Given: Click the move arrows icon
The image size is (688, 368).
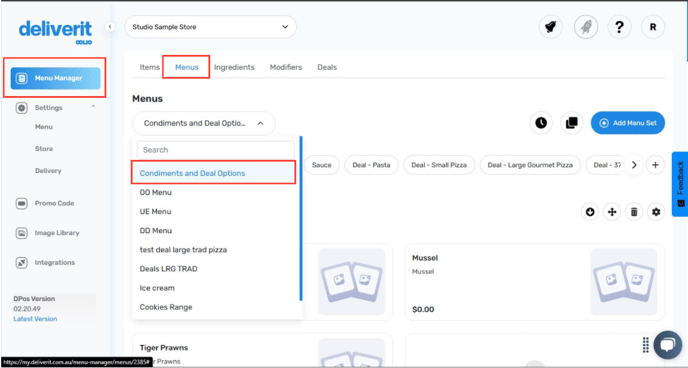Looking at the screenshot, I should 612,212.
